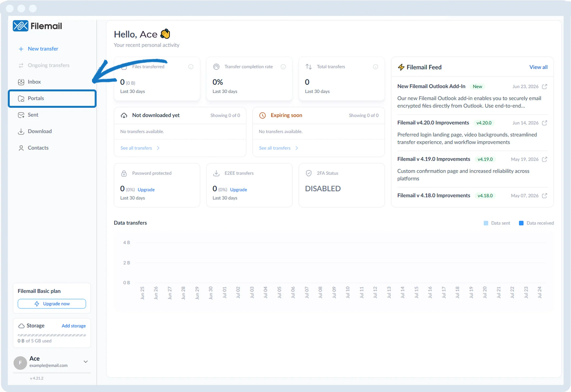Open external link for Outlook Add-In post

(545, 86)
